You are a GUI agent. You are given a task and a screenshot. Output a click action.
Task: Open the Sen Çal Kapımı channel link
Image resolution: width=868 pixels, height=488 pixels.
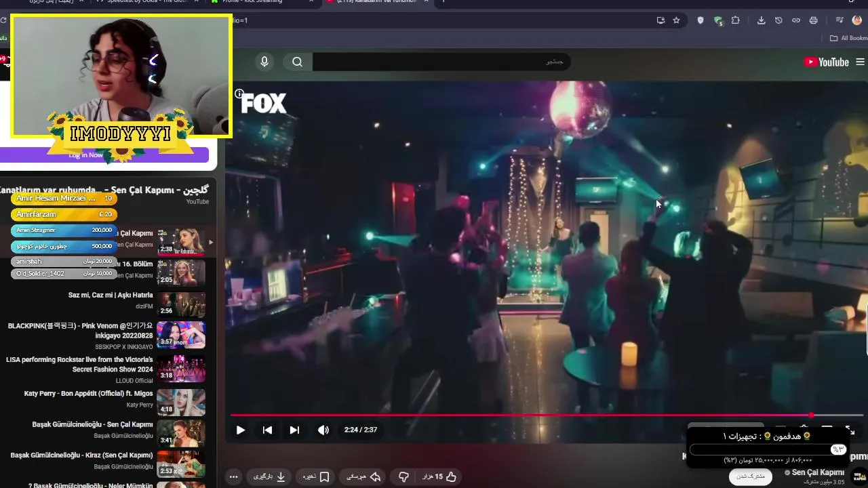tap(818, 472)
